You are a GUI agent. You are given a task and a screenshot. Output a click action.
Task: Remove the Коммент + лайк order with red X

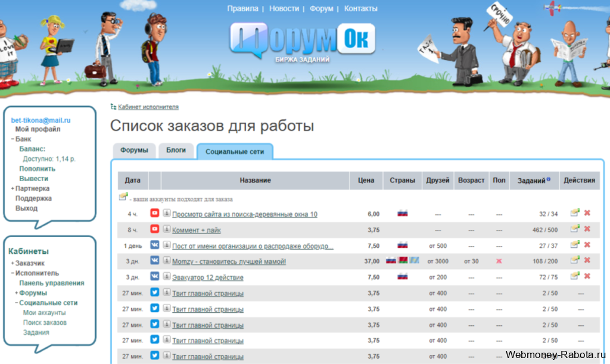coord(587,229)
